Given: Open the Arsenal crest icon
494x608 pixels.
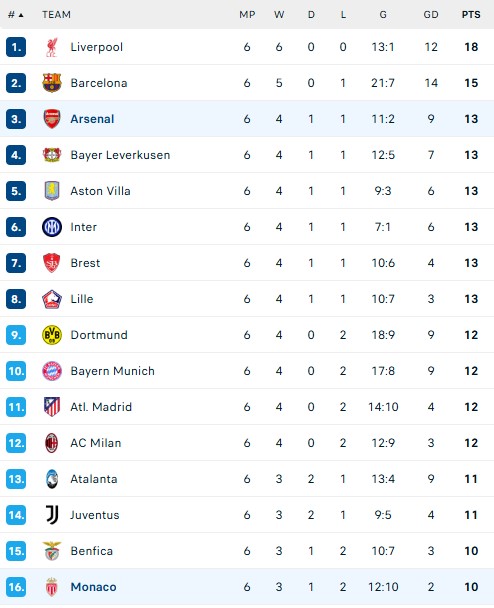Looking at the screenshot, I should point(52,119).
